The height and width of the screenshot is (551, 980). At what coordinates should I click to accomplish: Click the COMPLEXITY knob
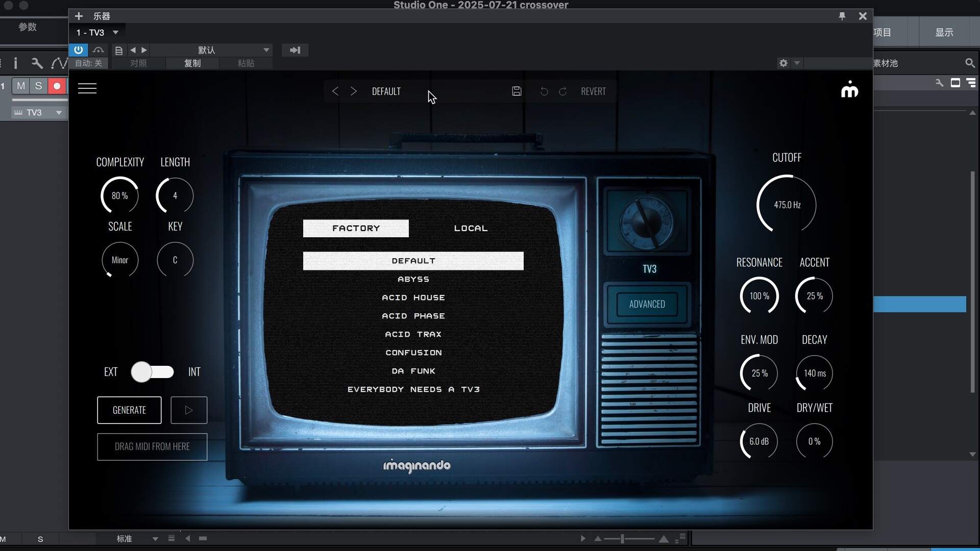tap(120, 196)
